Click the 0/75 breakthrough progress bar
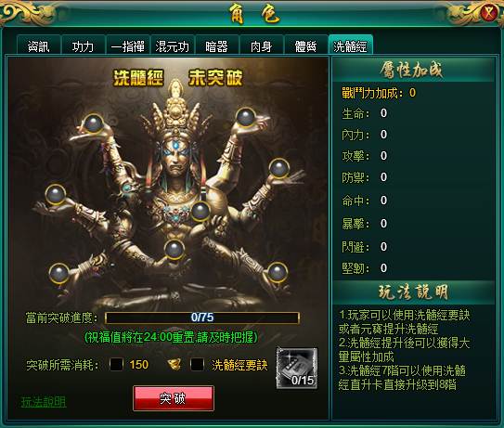Screen dimensions: 504x428 pos(202,318)
